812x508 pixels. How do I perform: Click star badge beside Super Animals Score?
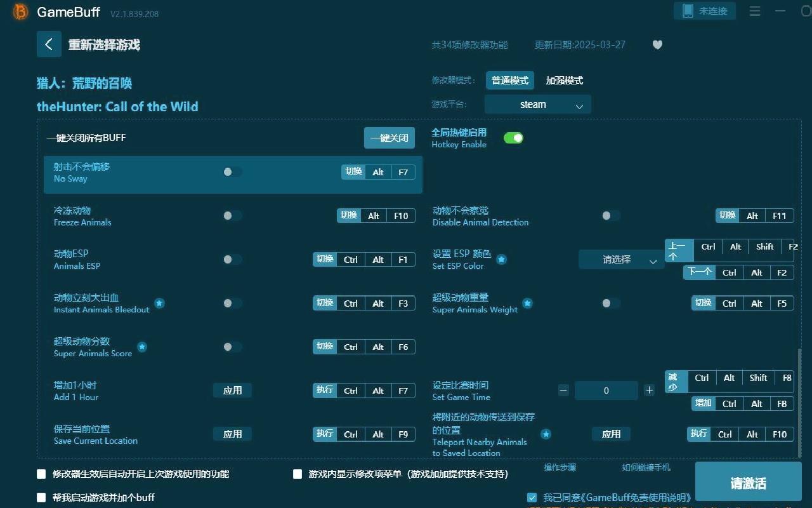click(142, 347)
